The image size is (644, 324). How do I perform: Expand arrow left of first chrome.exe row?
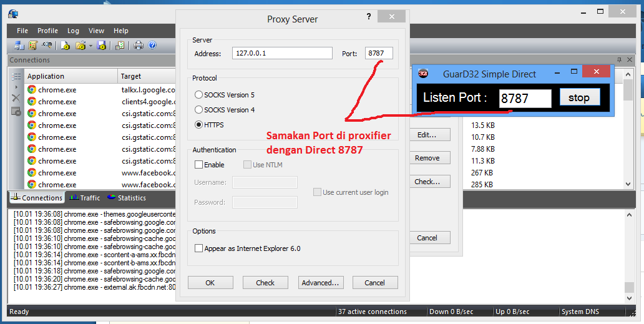(16, 87)
